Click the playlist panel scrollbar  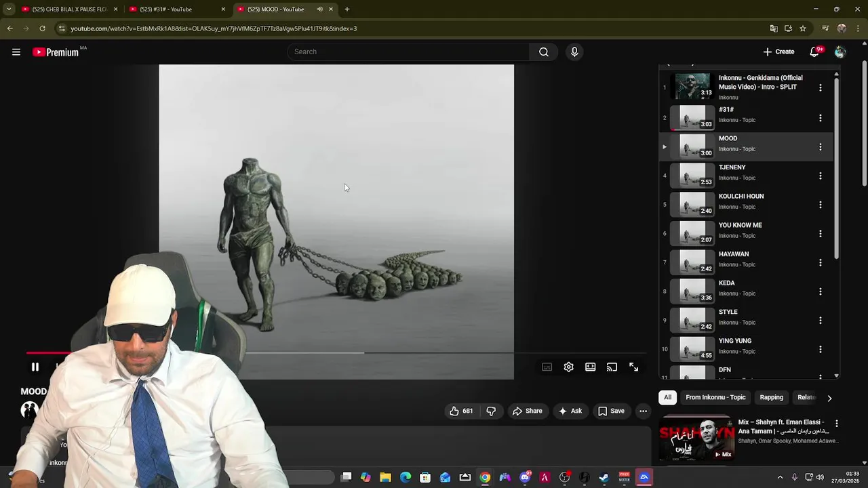(836, 169)
